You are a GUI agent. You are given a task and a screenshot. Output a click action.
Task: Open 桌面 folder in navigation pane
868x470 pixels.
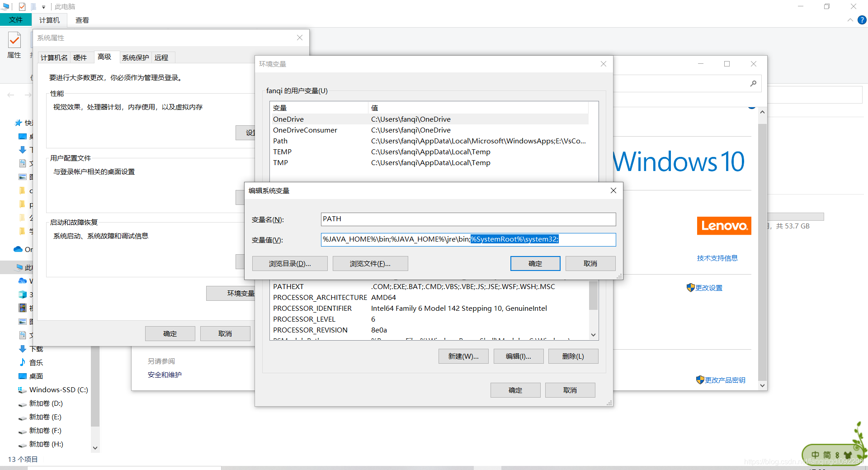tap(36, 376)
